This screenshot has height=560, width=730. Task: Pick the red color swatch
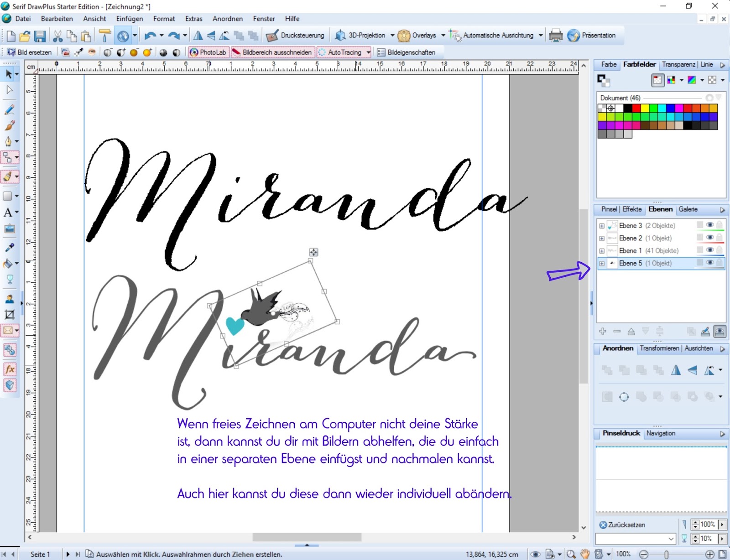pyautogui.click(x=636, y=108)
